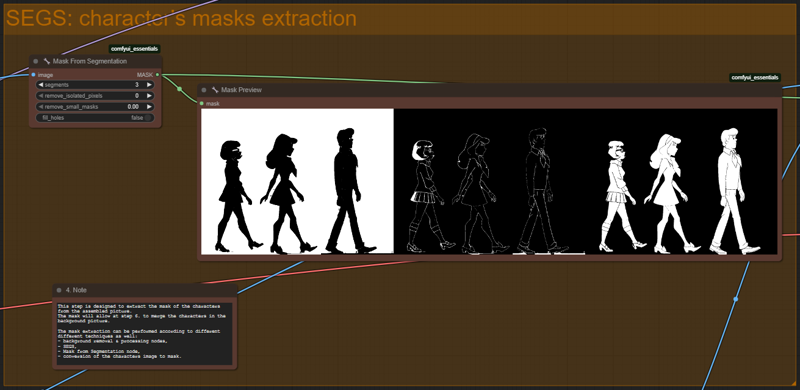Click the black silhouette mask preview image

click(297, 181)
